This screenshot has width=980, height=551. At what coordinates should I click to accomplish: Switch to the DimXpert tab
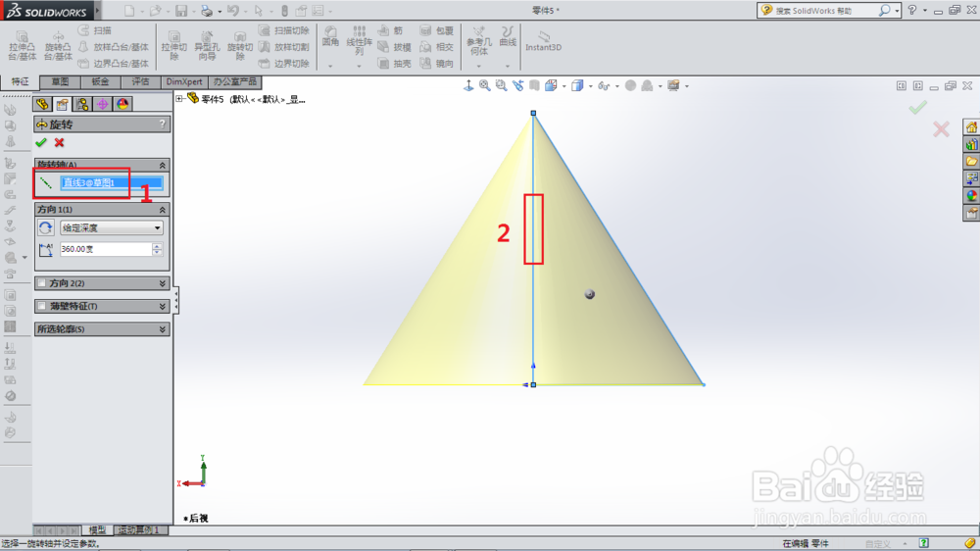184,82
